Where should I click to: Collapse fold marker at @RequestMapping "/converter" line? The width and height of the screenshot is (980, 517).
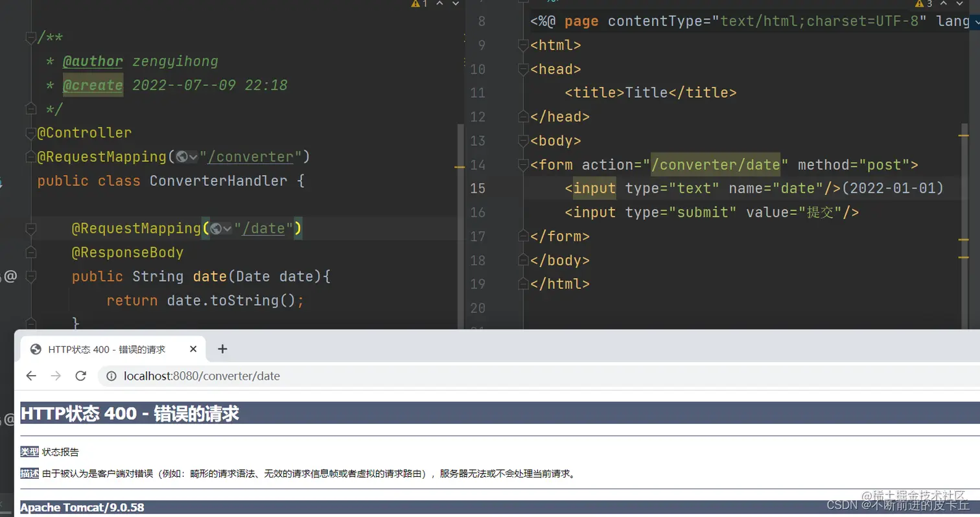coord(30,157)
